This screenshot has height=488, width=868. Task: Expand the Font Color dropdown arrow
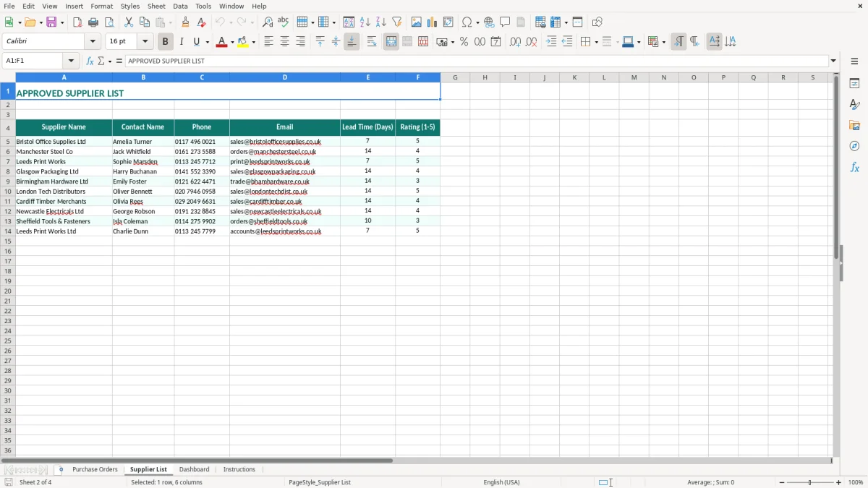pyautogui.click(x=231, y=42)
